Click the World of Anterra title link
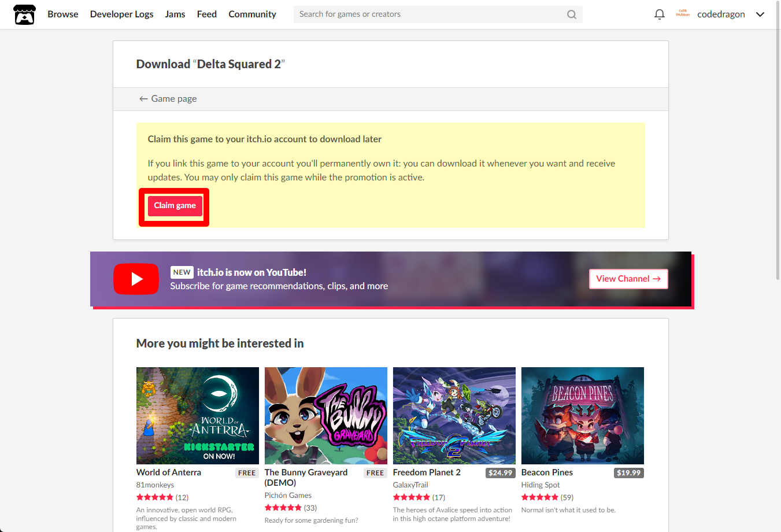781x532 pixels. tap(169, 472)
